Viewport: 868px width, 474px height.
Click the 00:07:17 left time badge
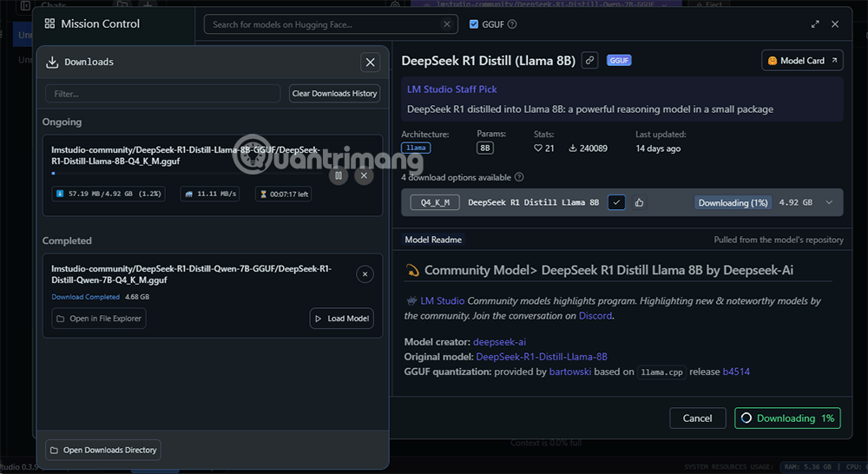tap(284, 194)
